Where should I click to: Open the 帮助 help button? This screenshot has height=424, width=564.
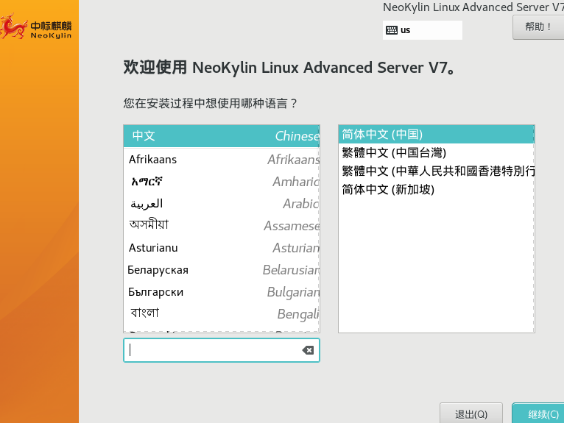[538, 27]
